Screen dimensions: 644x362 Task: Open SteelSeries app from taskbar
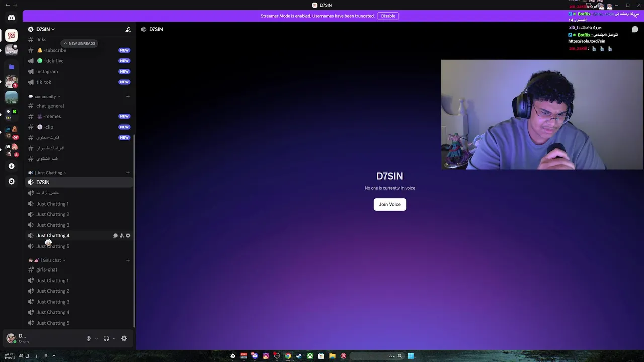(232, 356)
